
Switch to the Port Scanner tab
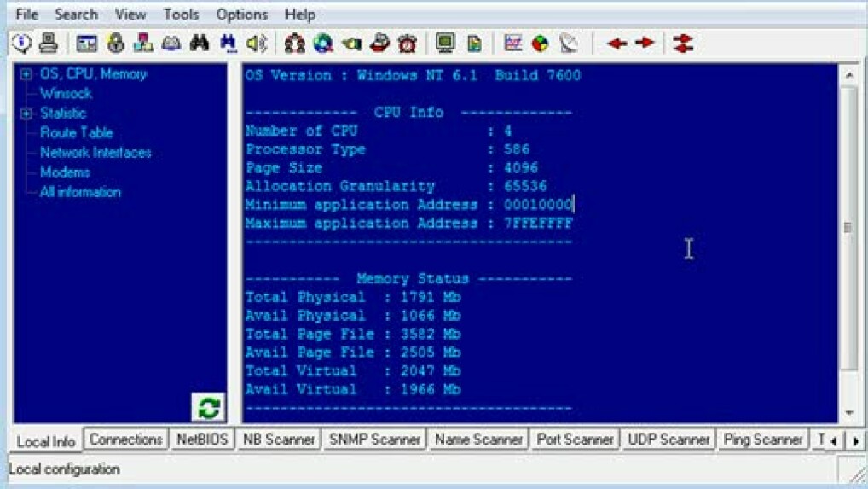coord(575,440)
